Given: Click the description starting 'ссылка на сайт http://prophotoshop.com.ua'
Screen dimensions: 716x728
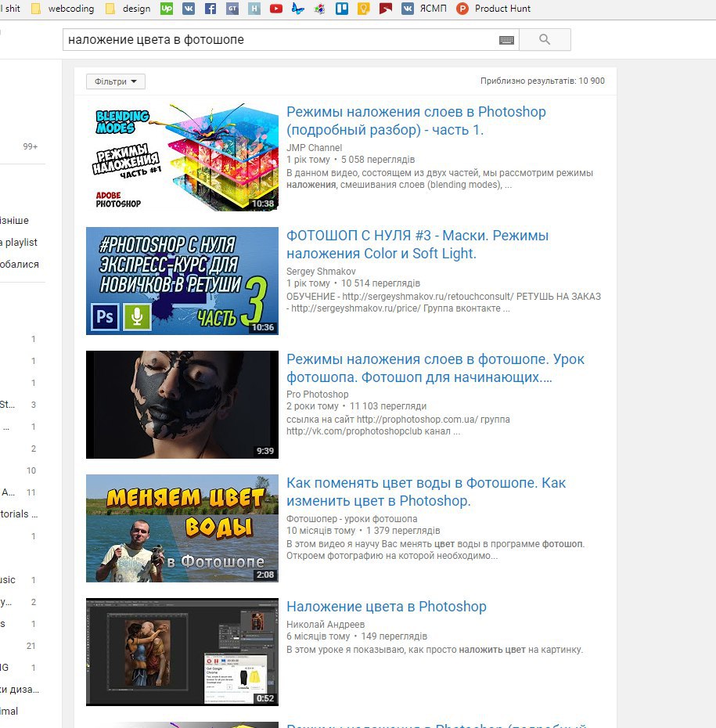Looking at the screenshot, I should click(398, 425).
